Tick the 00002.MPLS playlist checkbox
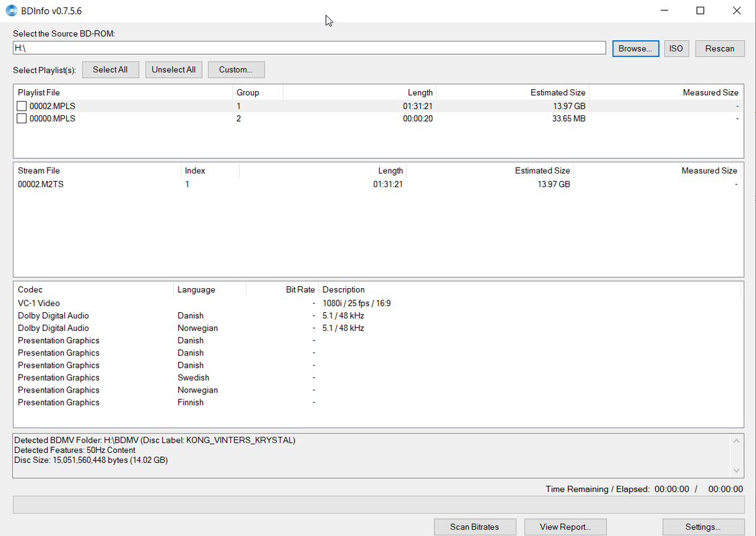This screenshot has height=536, width=756. [21, 106]
